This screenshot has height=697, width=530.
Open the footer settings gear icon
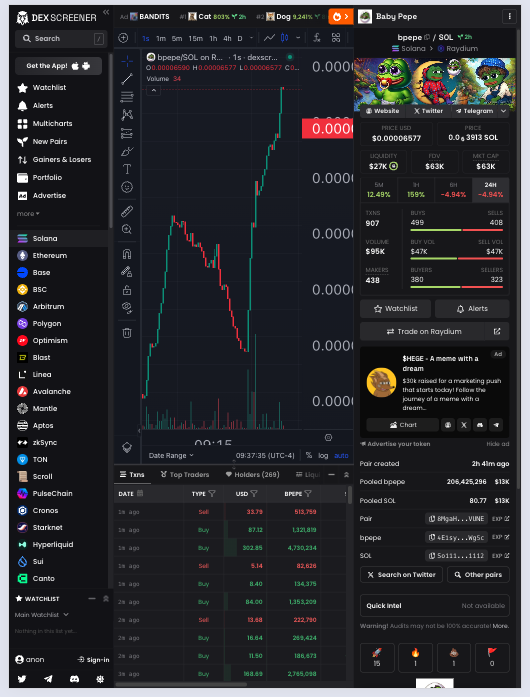pyautogui.click(x=100, y=679)
